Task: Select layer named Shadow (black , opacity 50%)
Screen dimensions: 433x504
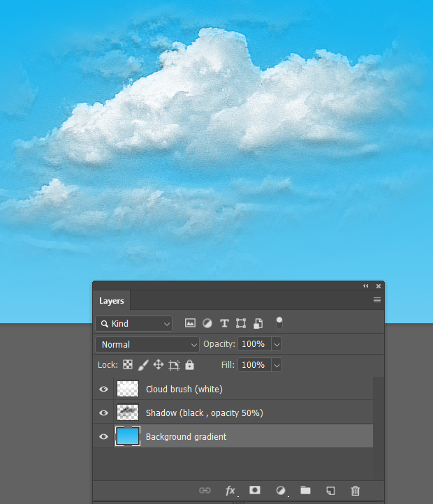Action: tap(205, 413)
